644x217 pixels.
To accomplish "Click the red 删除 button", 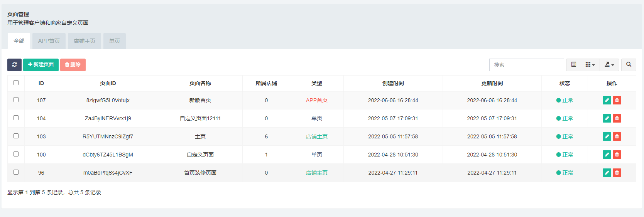I will [x=73, y=65].
